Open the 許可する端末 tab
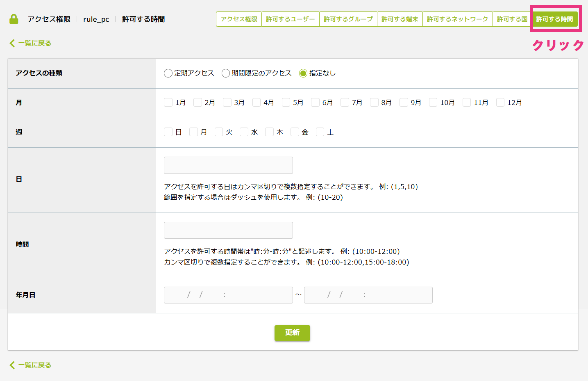 click(400, 19)
